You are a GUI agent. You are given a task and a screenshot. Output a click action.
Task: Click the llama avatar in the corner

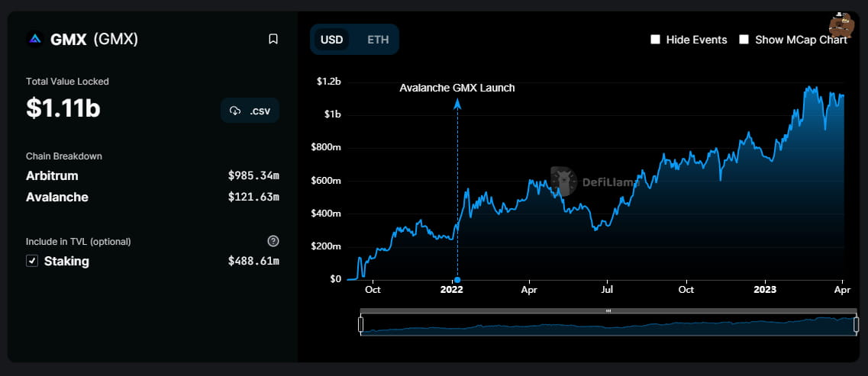tap(841, 26)
